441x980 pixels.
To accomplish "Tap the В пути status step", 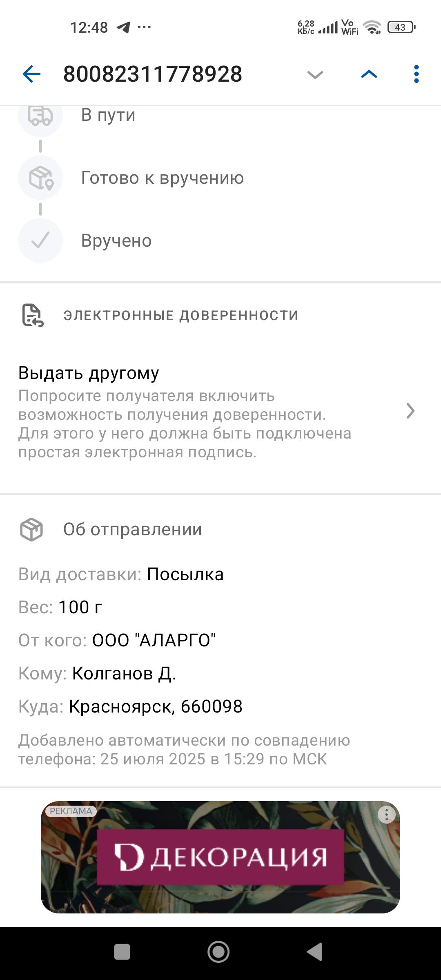I will click(108, 116).
